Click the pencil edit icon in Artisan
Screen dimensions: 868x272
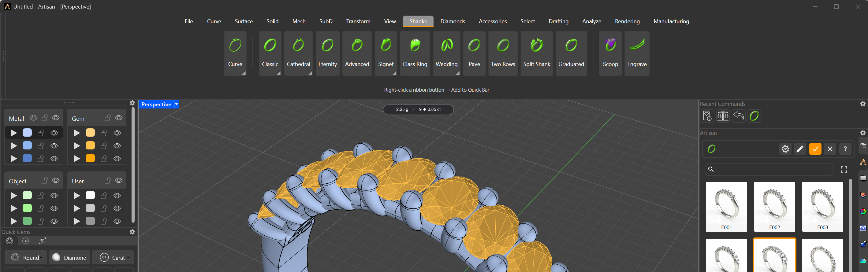tap(800, 149)
